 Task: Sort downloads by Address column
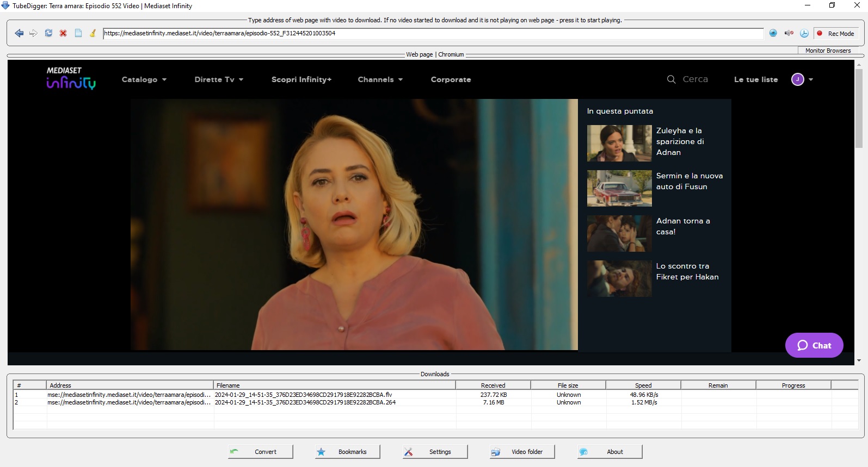(130, 385)
